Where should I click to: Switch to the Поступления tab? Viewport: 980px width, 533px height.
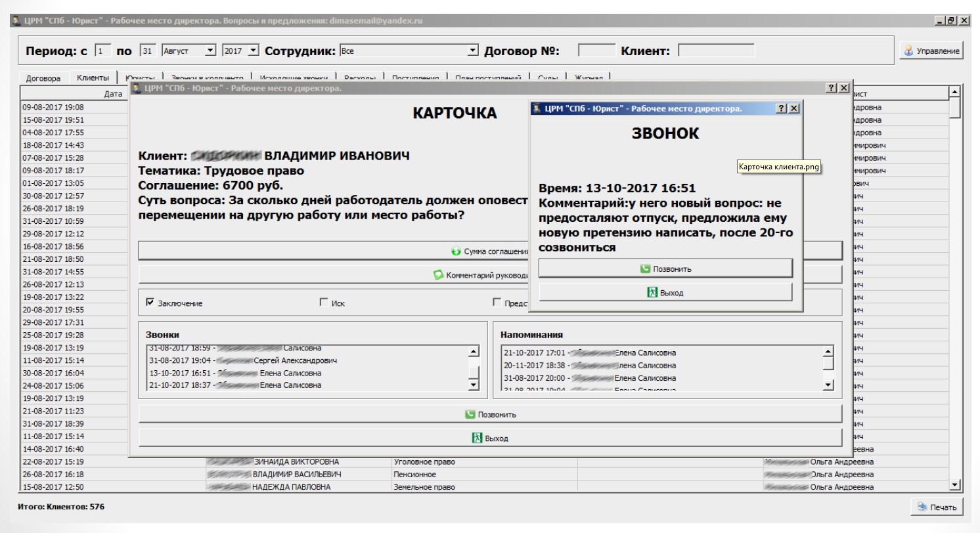415,78
